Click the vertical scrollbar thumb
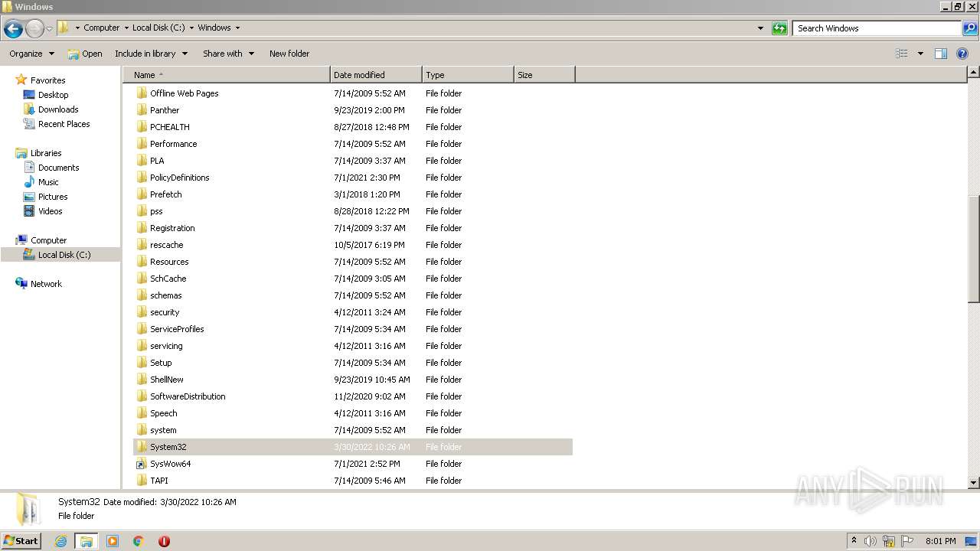 point(974,249)
